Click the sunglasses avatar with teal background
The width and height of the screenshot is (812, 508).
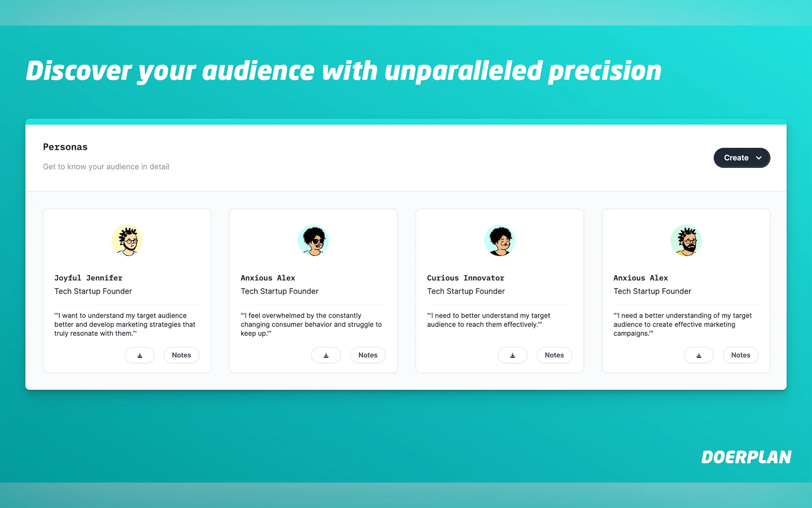pyautogui.click(x=313, y=241)
